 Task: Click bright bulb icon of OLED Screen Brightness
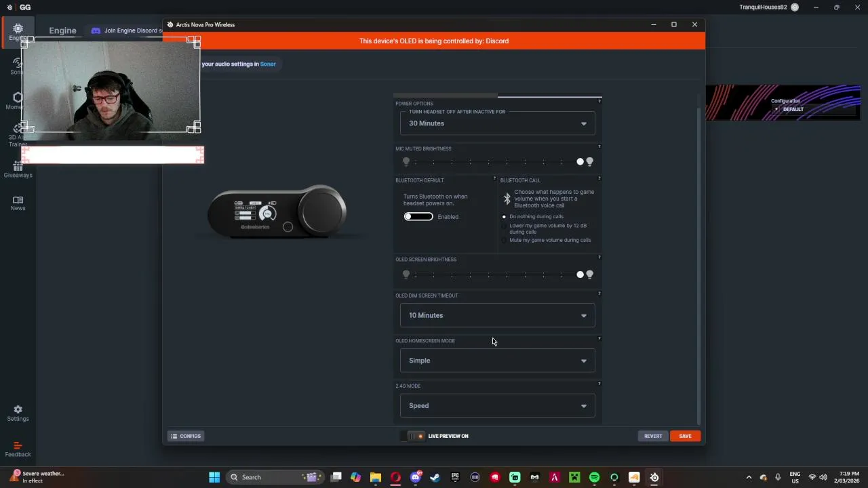click(x=589, y=274)
